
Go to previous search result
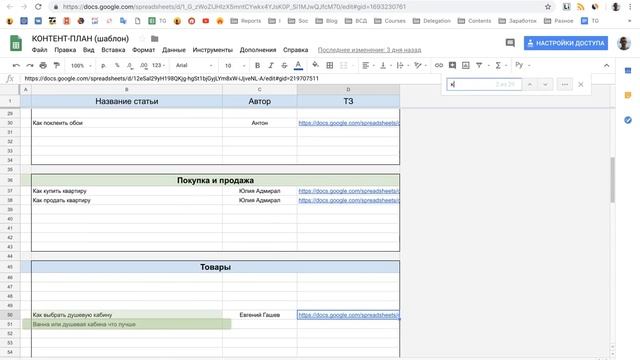(530, 84)
